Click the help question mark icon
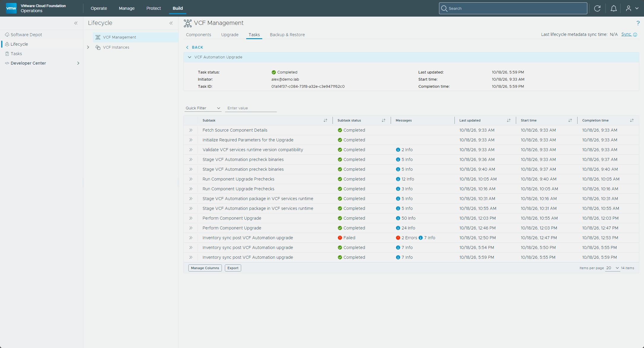 [x=638, y=23]
